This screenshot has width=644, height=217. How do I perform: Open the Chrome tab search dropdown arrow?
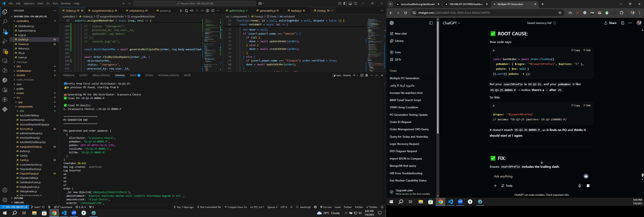[x=390, y=4]
